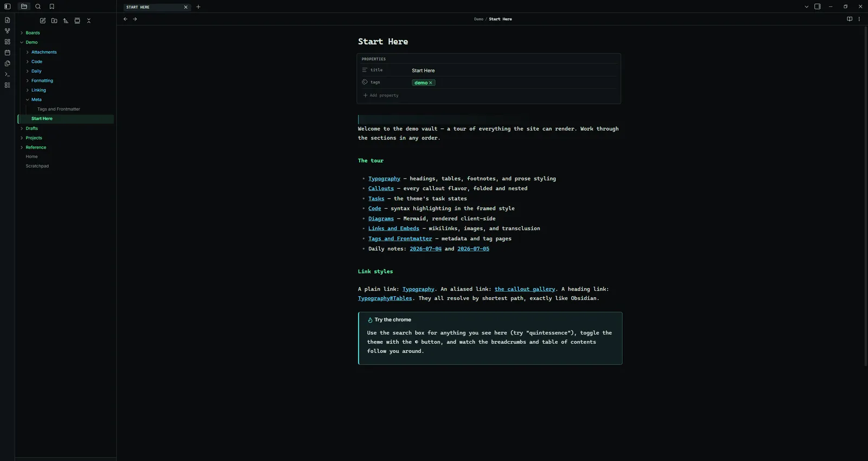868x461 pixels.
Task: Expand the Formatting folder
Action: (42, 81)
